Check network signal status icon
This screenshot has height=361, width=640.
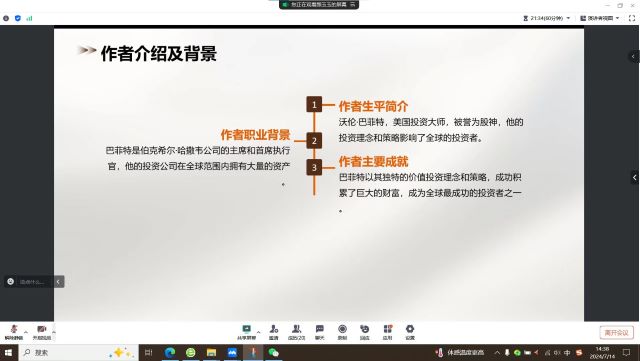point(29,18)
